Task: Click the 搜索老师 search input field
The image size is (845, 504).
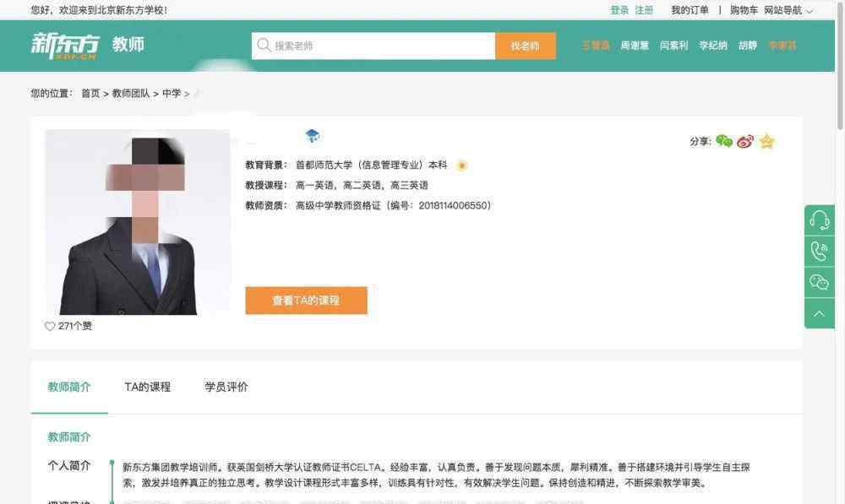Action: (x=373, y=46)
